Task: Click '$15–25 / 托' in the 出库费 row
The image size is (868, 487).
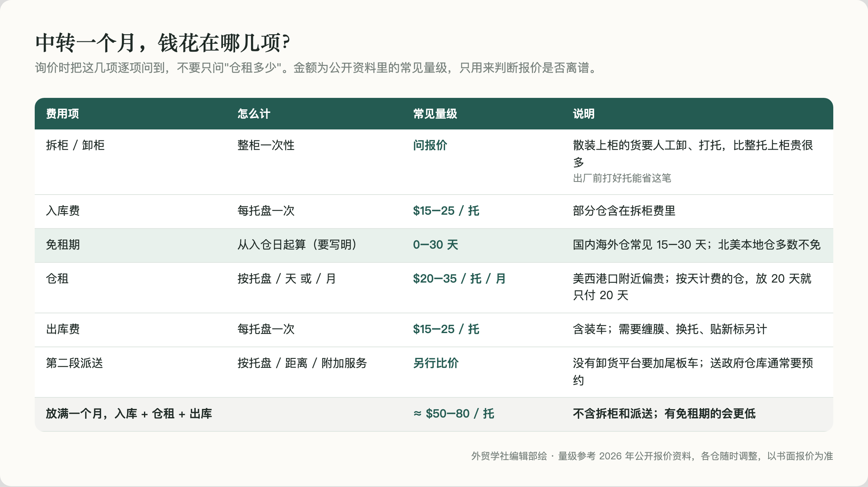Action: 446,329
